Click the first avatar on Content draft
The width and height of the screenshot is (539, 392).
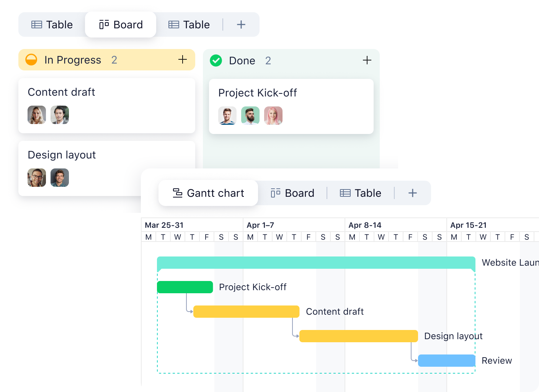(37, 115)
